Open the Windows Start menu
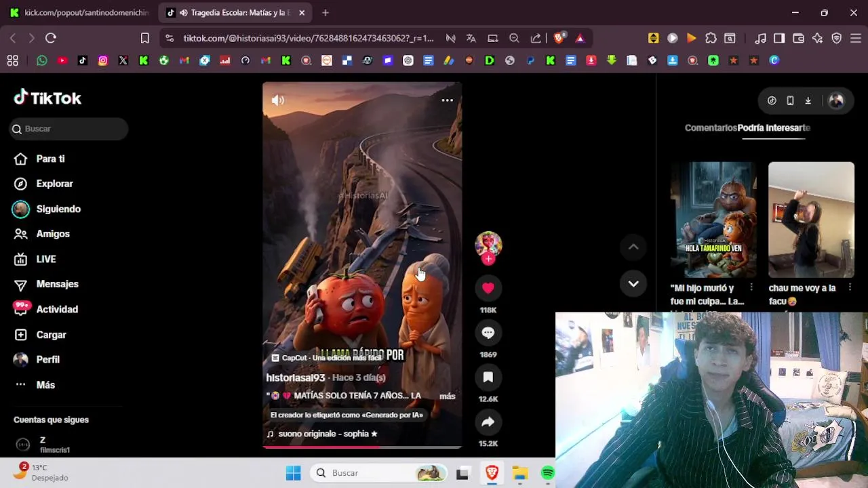Image resolution: width=868 pixels, height=488 pixels. click(293, 473)
